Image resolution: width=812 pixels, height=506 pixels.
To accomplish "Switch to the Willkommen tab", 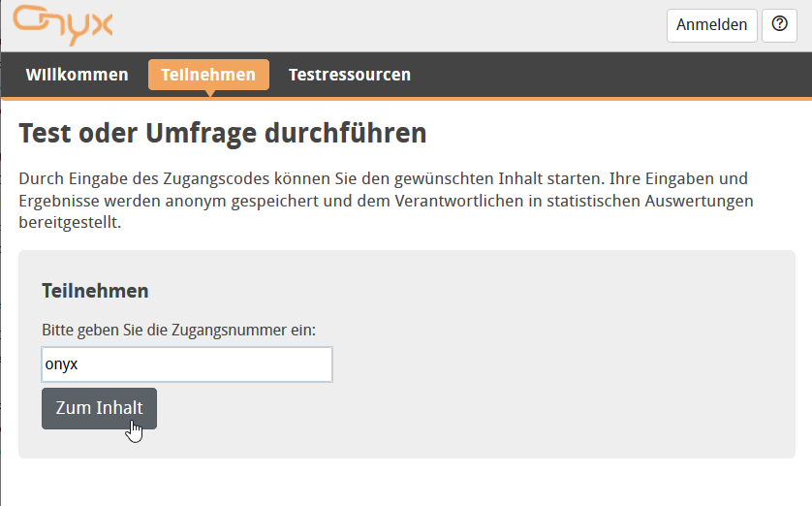I will point(77,75).
